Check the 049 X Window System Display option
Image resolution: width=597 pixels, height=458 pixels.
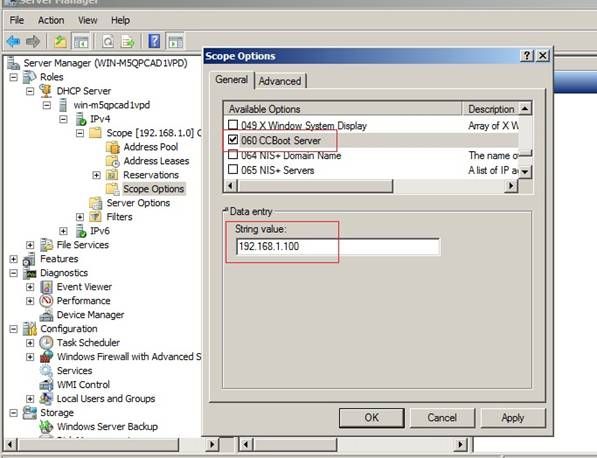tap(233, 125)
